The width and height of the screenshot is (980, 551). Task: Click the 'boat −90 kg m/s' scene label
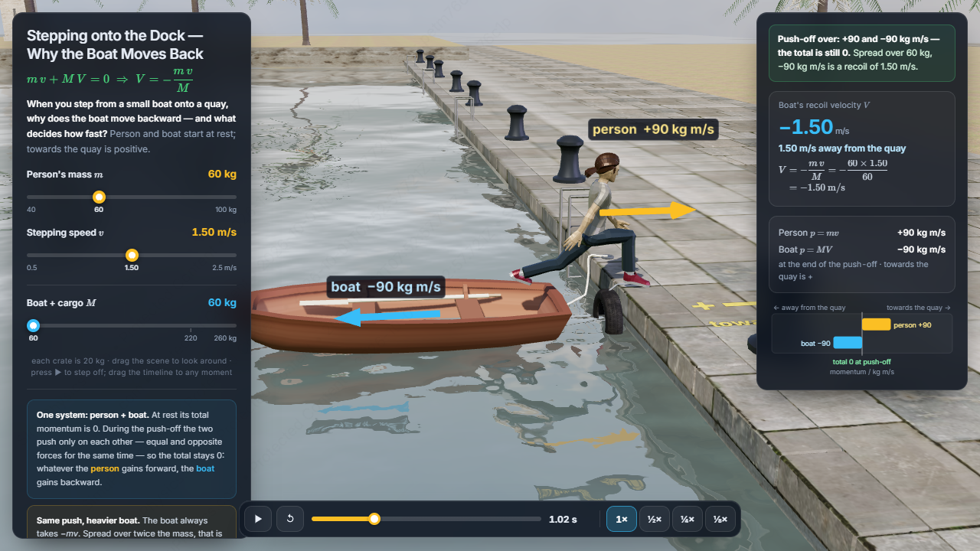point(386,287)
